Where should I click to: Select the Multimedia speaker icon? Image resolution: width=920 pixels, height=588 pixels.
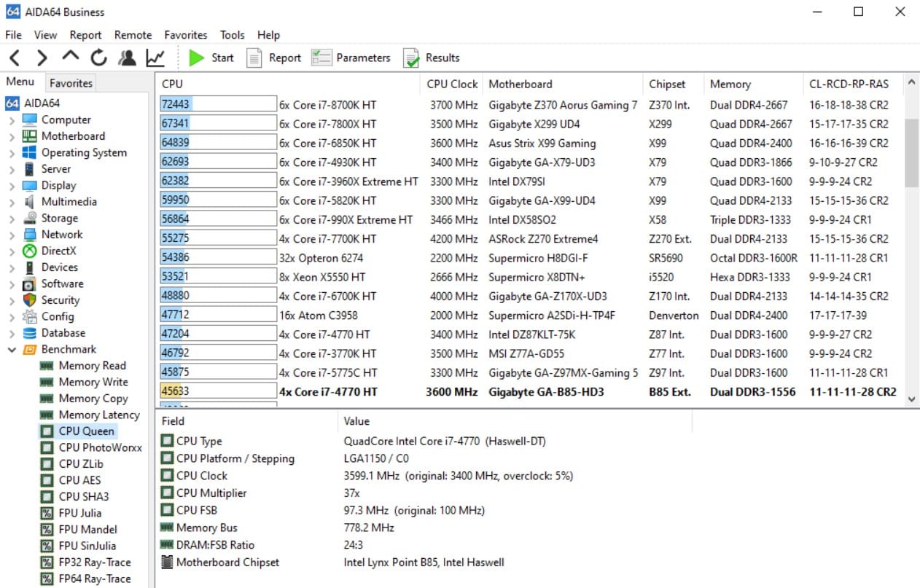click(30, 202)
